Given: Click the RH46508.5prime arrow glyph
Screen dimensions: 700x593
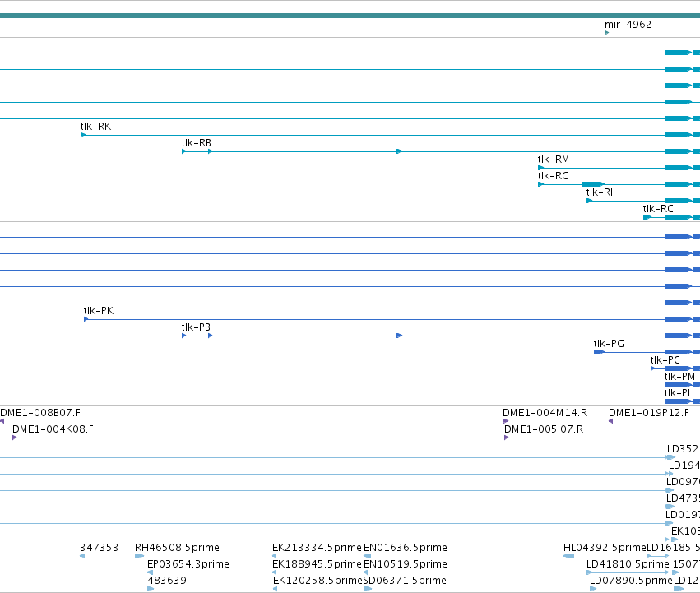Looking at the screenshot, I should pyautogui.click(x=139, y=556).
